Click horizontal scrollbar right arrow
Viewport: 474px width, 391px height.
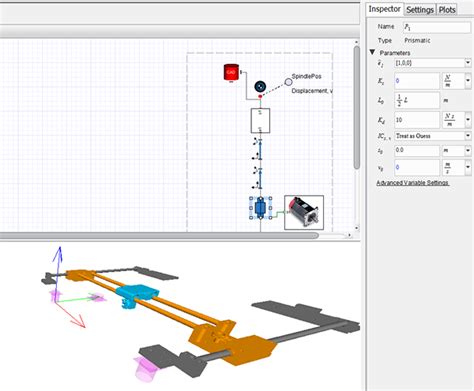(x=349, y=235)
